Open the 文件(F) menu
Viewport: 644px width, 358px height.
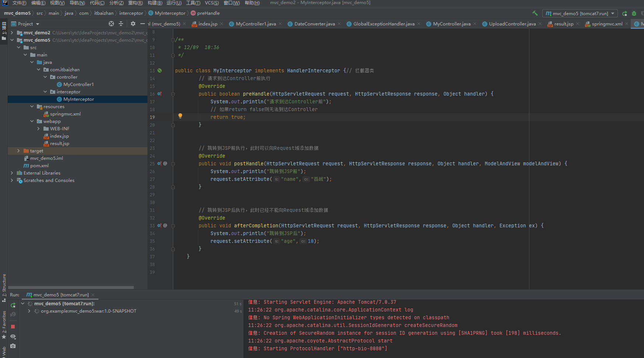click(19, 3)
